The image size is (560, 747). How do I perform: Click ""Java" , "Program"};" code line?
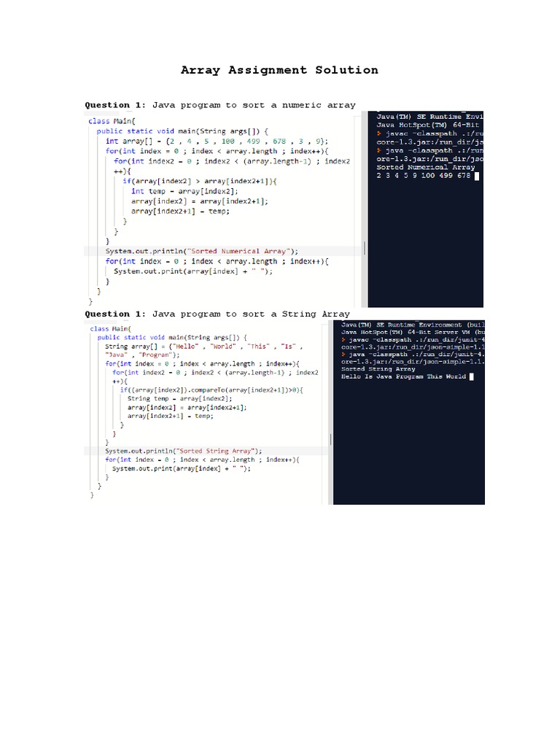click(x=142, y=355)
